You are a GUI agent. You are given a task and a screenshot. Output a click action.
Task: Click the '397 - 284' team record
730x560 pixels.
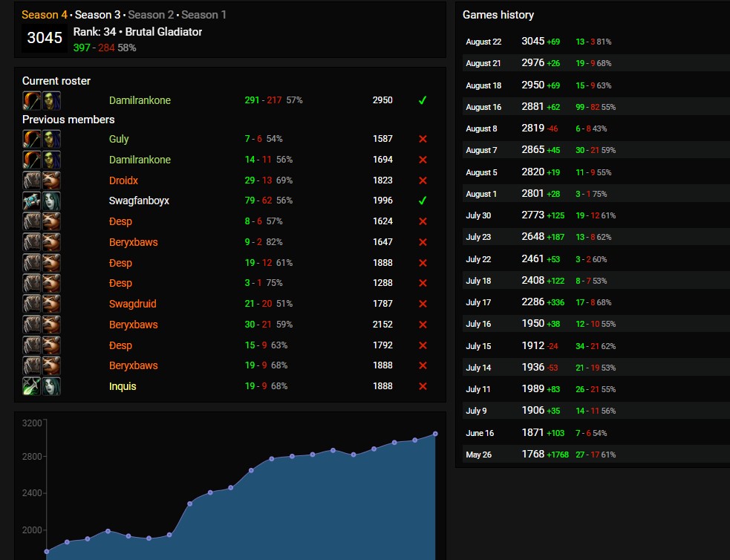click(x=94, y=48)
